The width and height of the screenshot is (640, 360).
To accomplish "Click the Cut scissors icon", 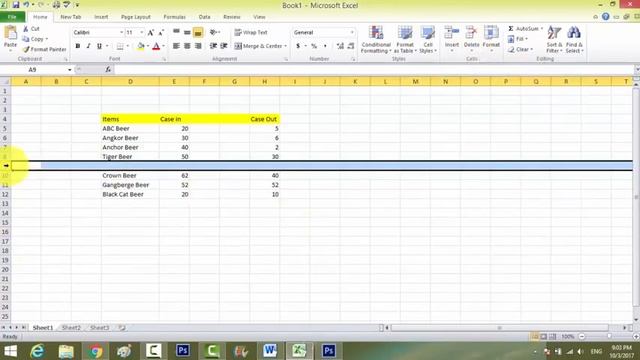I will pos(26,29).
